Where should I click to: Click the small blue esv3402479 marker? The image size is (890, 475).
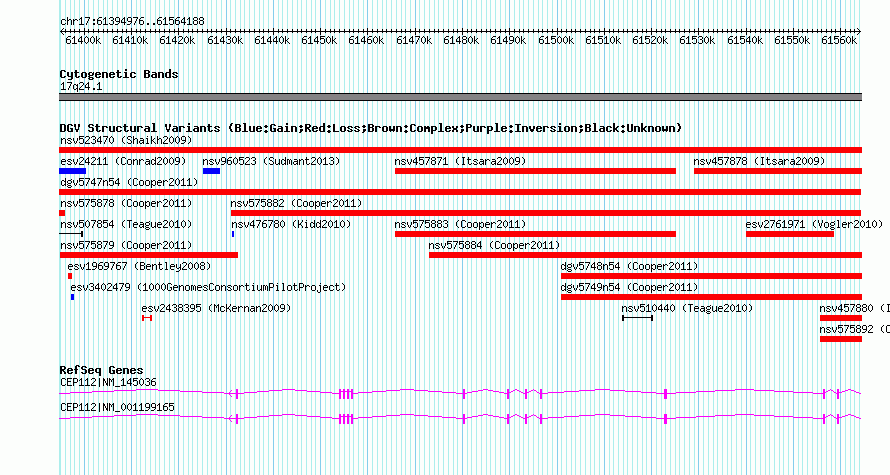pos(73,297)
